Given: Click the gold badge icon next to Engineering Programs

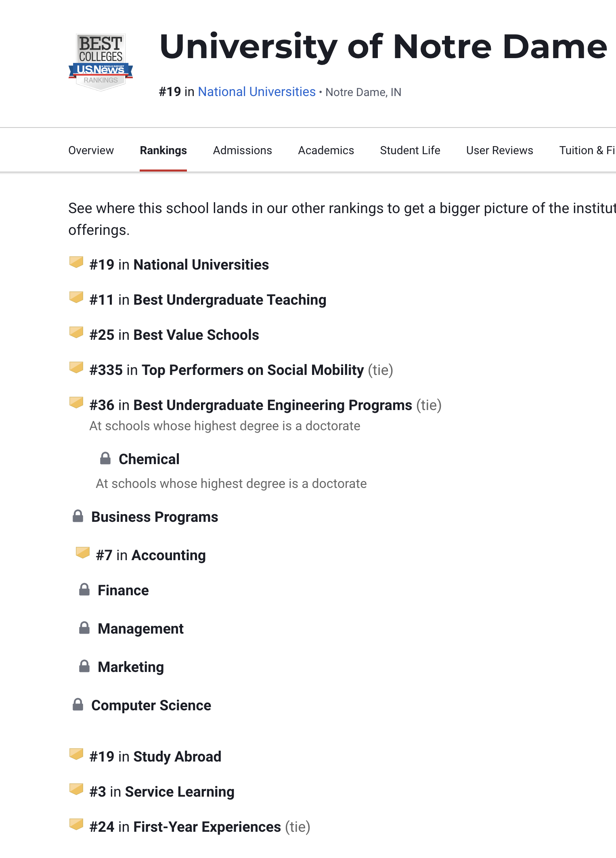Looking at the screenshot, I should [x=76, y=403].
